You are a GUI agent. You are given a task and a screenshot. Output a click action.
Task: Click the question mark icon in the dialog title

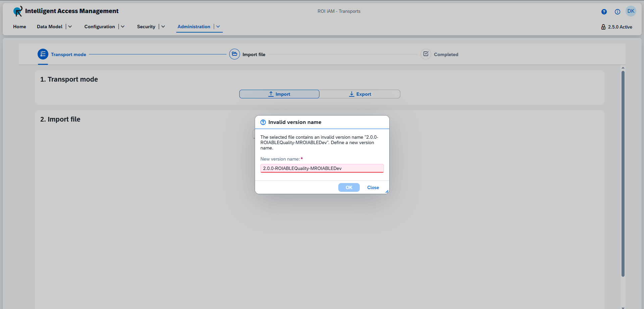pyautogui.click(x=263, y=122)
